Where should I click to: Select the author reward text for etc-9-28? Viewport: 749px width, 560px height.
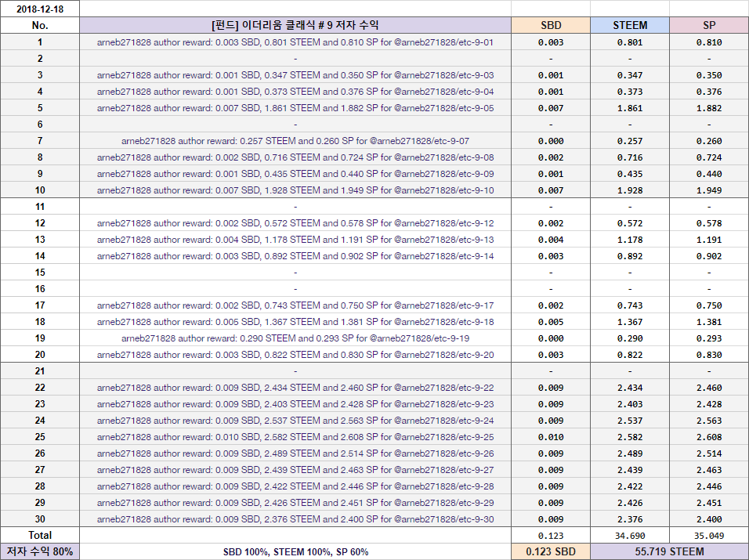click(295, 486)
